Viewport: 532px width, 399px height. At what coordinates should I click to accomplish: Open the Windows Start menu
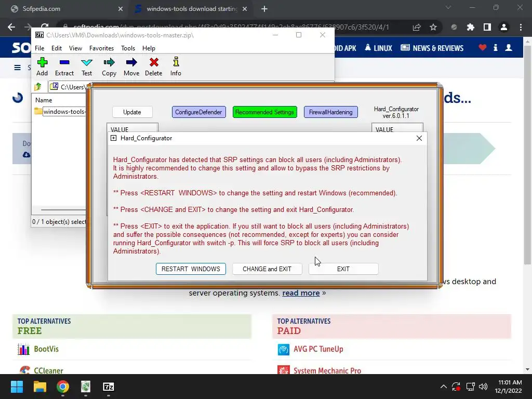pyautogui.click(x=17, y=387)
